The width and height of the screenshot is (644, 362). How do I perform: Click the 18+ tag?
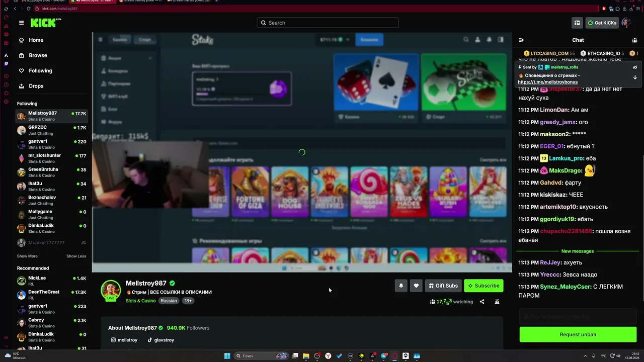click(x=188, y=301)
